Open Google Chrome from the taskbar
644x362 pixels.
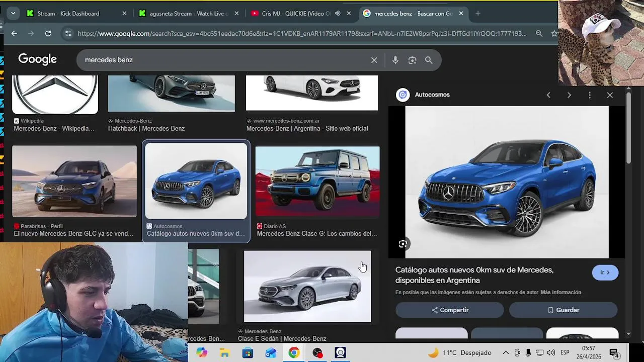click(294, 353)
